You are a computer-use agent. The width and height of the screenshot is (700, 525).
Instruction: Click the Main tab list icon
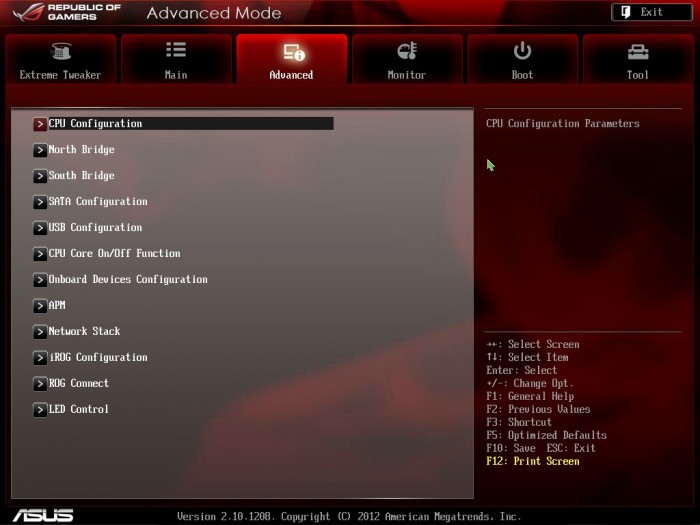point(176,50)
